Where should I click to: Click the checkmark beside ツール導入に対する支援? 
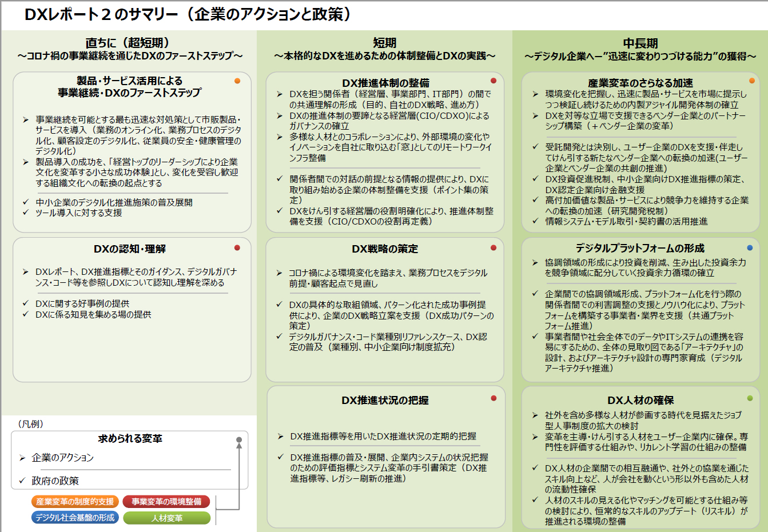click(26, 213)
